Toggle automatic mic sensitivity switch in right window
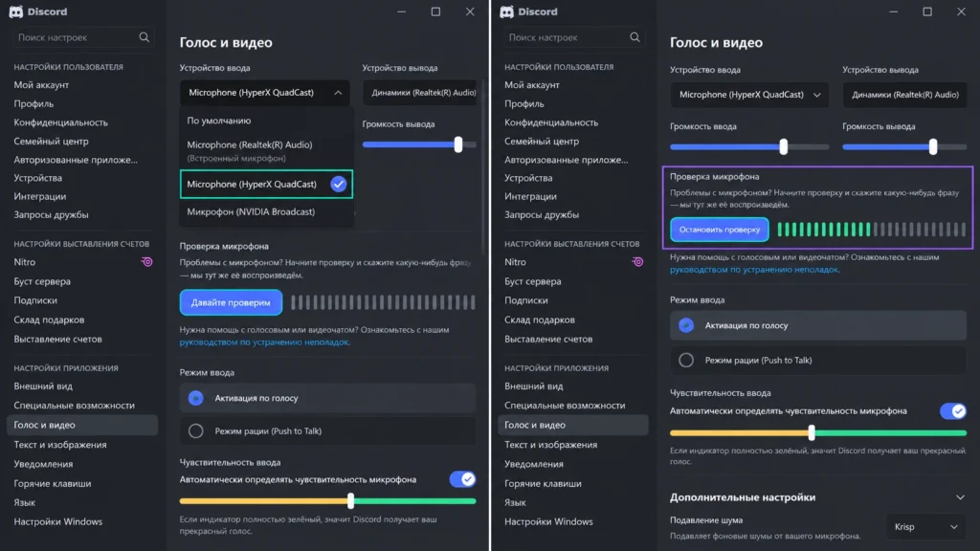Screen dimensions: 980x551 click(953, 411)
